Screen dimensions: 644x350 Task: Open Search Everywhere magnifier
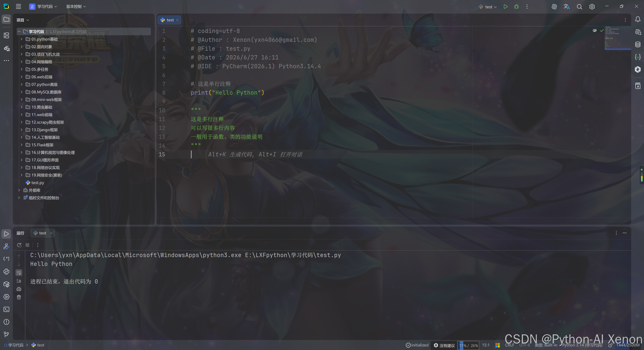pos(579,7)
